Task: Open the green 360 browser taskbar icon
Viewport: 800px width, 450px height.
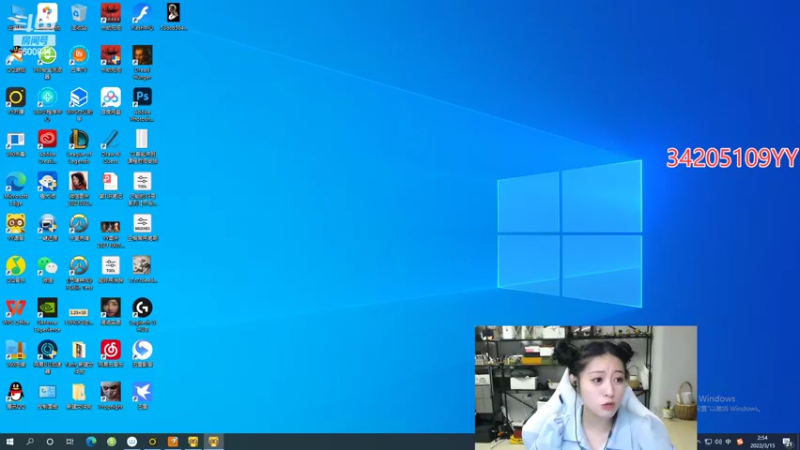Action: (112, 441)
